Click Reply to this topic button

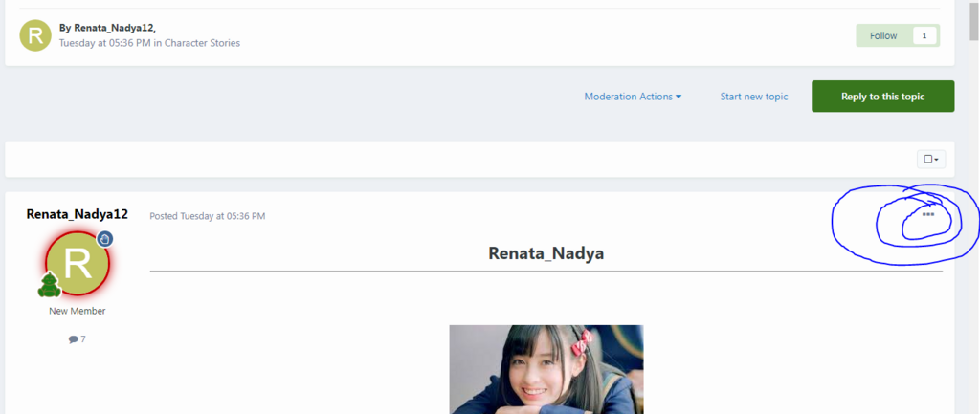(882, 97)
